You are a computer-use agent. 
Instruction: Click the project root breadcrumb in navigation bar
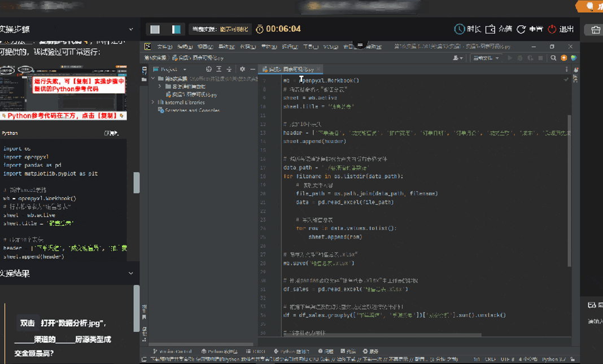155,58
